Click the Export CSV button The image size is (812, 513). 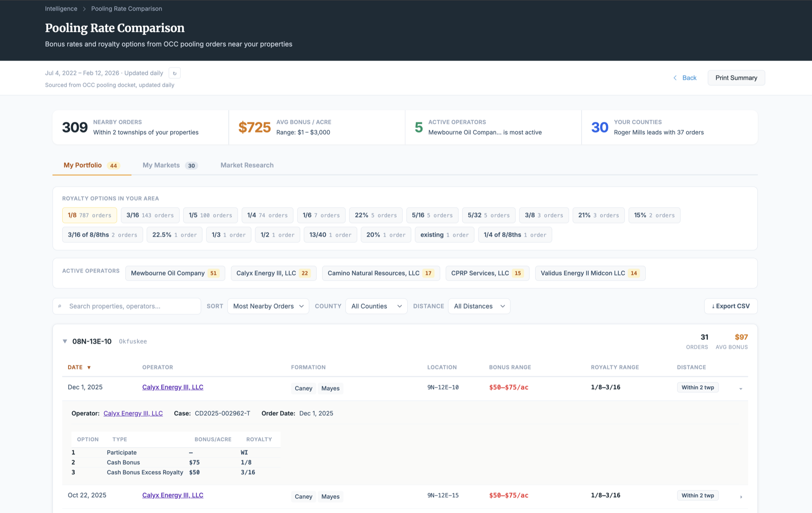[730, 306]
